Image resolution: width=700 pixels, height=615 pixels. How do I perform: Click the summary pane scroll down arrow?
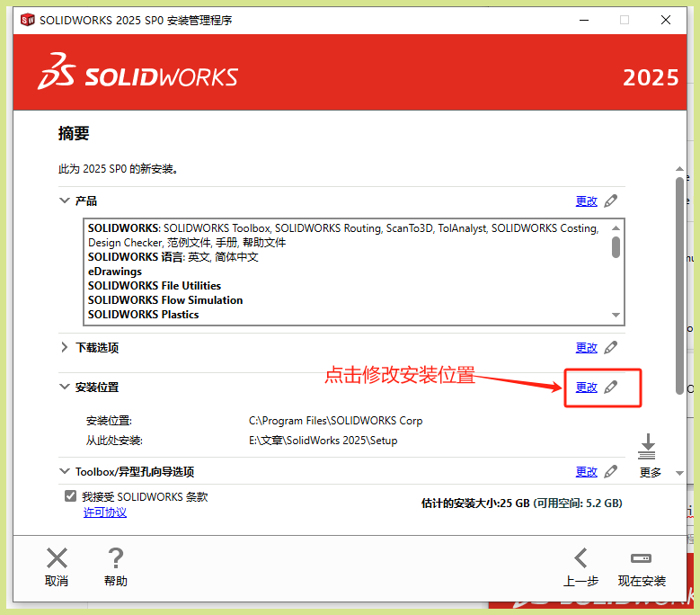coord(679,473)
